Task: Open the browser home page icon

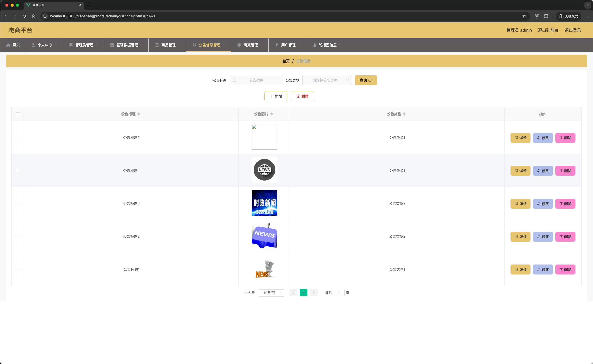Action: (x=34, y=16)
